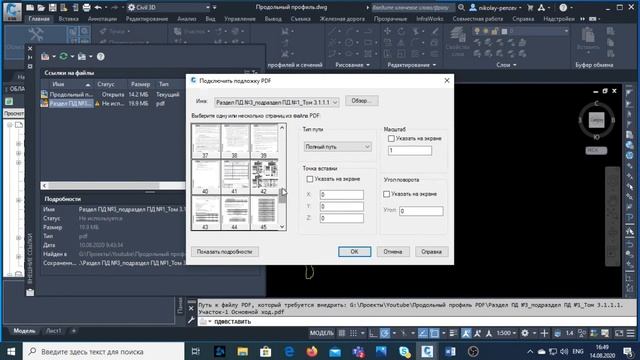Click the Undo arrow in quick access toolbar

point(98,7)
